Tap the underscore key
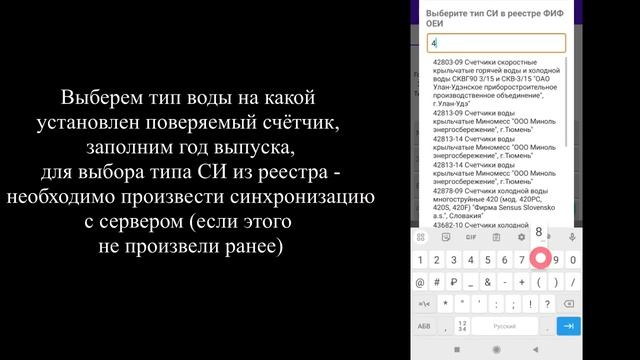This screenshot has height=360, width=640. pyautogui.click(x=471, y=282)
